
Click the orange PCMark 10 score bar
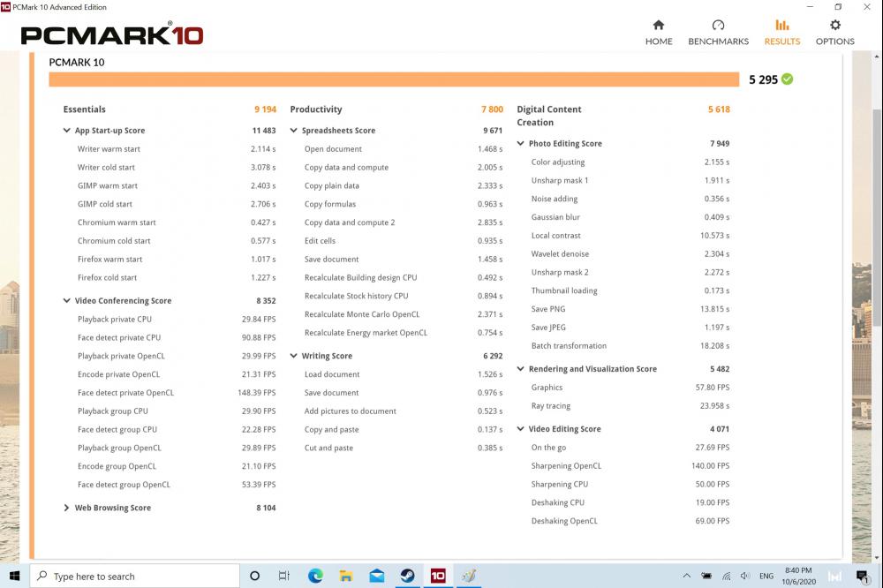click(394, 79)
